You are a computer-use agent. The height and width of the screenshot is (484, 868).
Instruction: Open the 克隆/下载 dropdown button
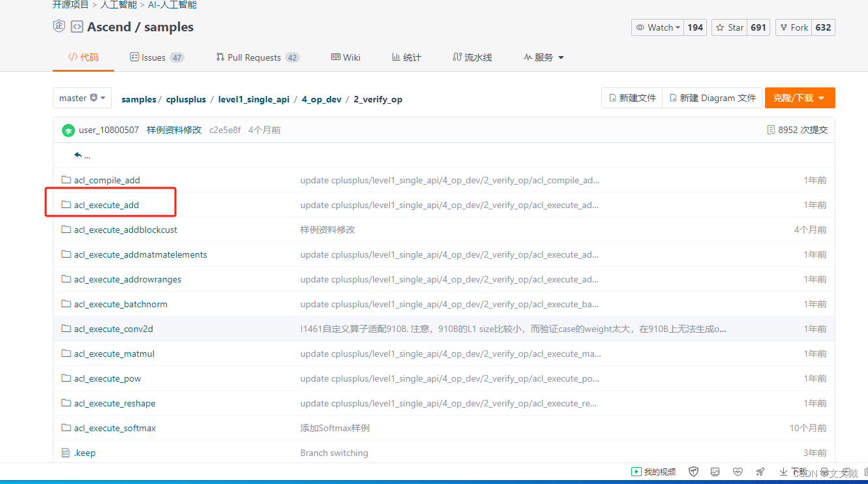tap(800, 98)
